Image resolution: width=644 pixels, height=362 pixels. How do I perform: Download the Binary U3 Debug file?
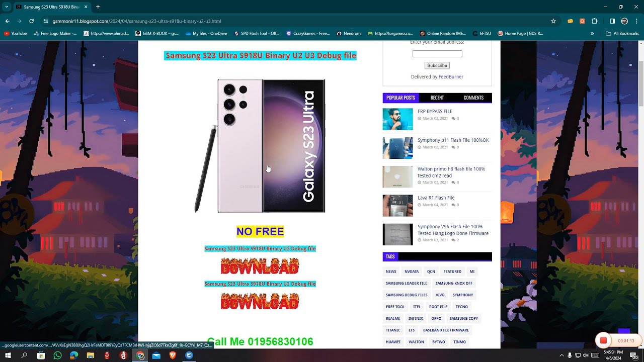click(260, 266)
